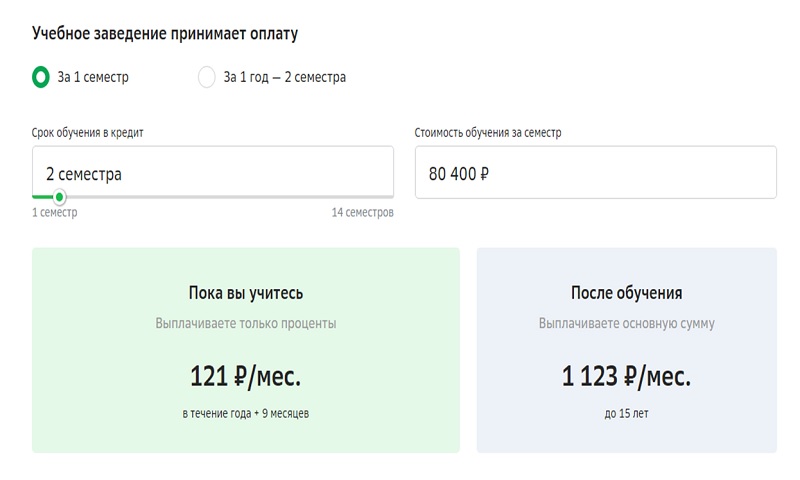Click the "Выплачиваете основную сумму" subtitle
The height and width of the screenshot is (480, 800).
[627, 324]
